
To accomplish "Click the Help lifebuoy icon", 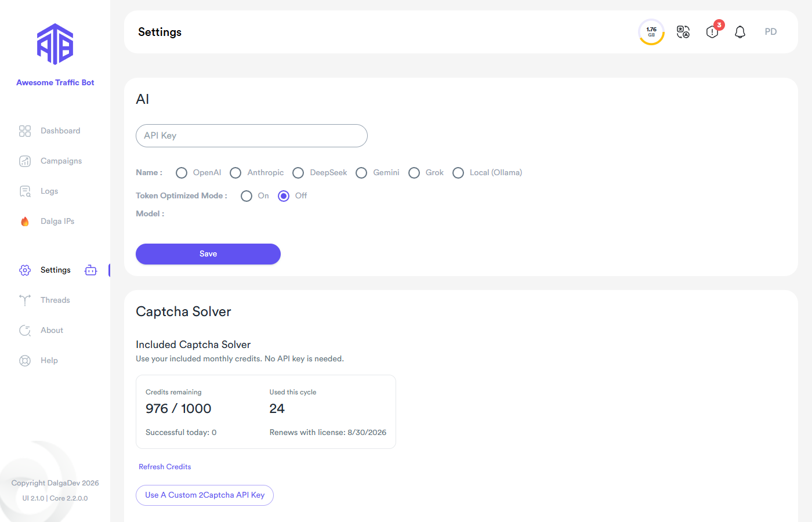I will click(25, 361).
